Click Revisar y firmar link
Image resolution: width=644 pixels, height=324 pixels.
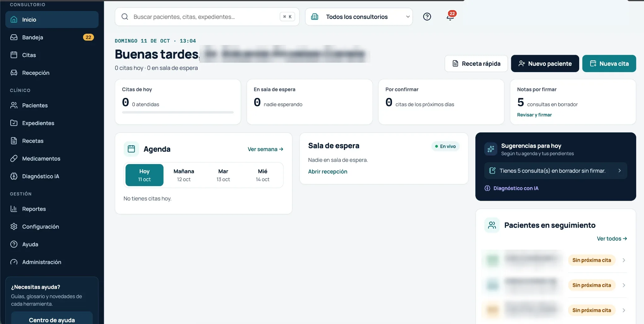pos(534,115)
